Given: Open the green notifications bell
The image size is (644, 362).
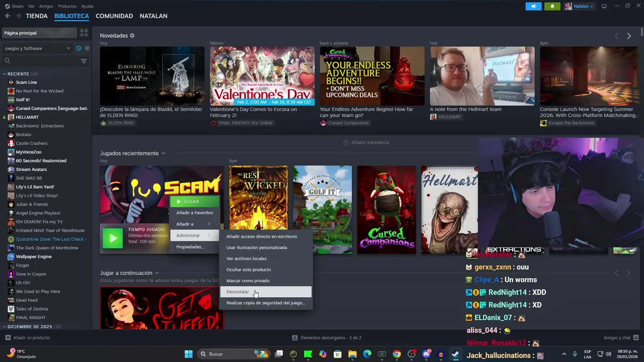Looking at the screenshot, I should click(552, 6).
